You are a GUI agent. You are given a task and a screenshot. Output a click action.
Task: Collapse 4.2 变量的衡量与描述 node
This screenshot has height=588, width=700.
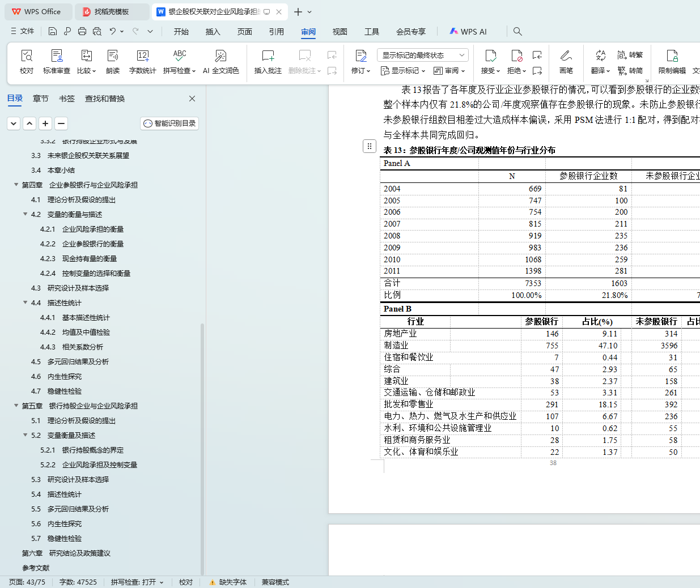(25, 214)
